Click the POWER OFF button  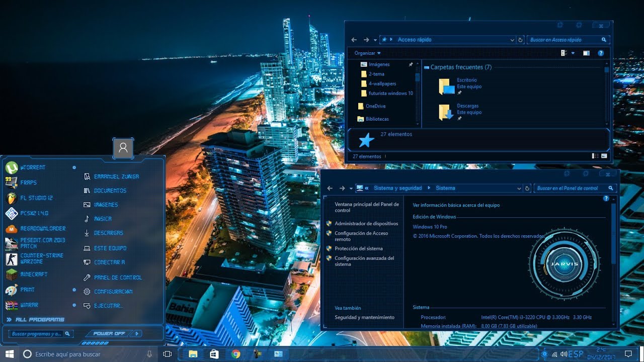pyautogui.click(x=111, y=333)
